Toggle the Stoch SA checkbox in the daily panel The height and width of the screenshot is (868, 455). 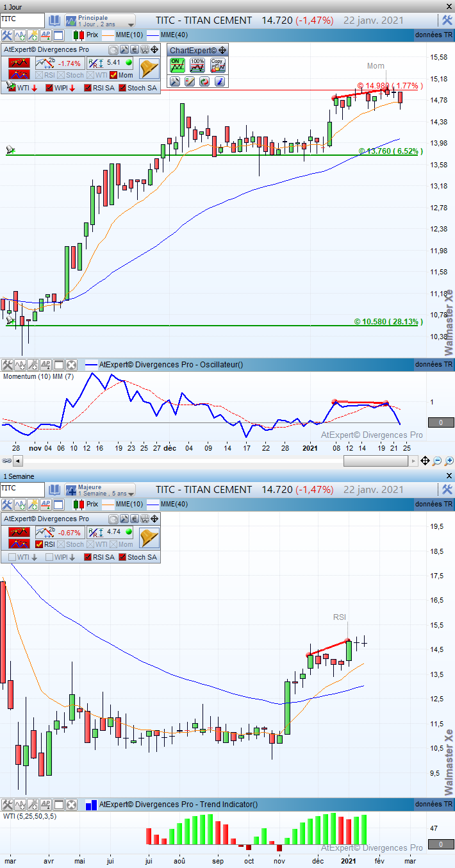(122, 88)
